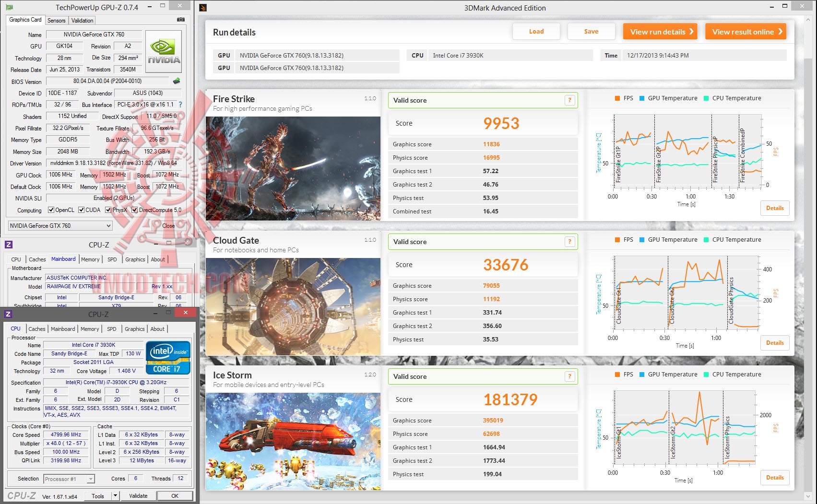The image size is (817, 504).
Task: Click the BIOS Version field in GPU-Z
Action: (107, 81)
